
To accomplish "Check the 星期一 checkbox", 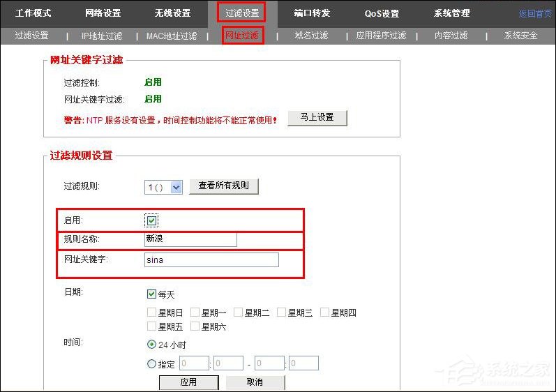I will tap(195, 312).
